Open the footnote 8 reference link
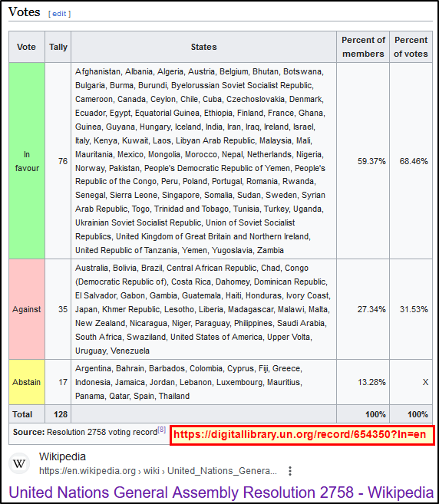 tap(161, 430)
